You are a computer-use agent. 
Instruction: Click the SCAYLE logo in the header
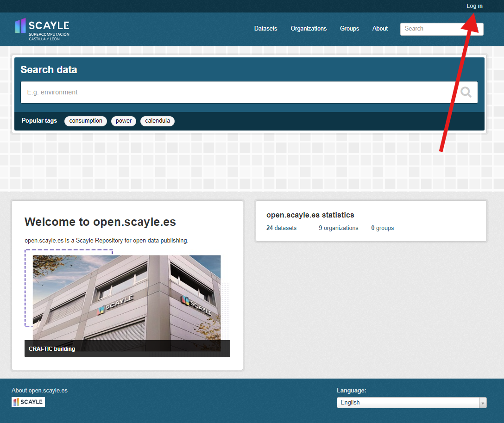click(42, 29)
